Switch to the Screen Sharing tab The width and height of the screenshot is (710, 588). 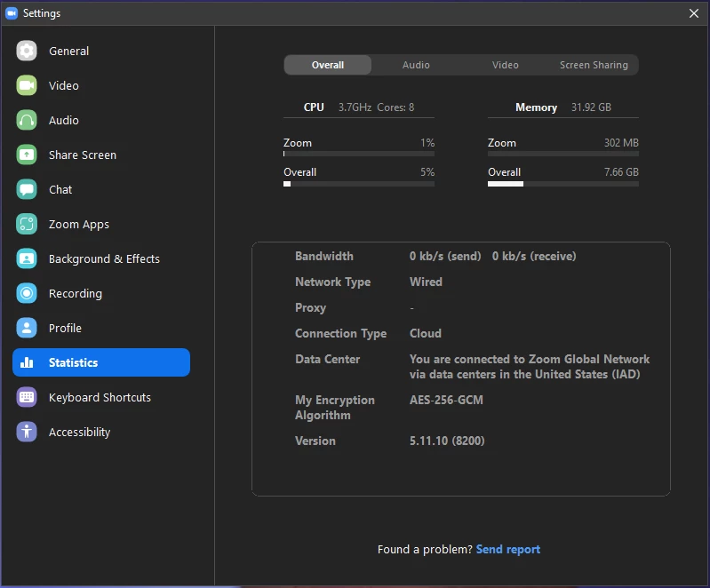pyautogui.click(x=594, y=65)
